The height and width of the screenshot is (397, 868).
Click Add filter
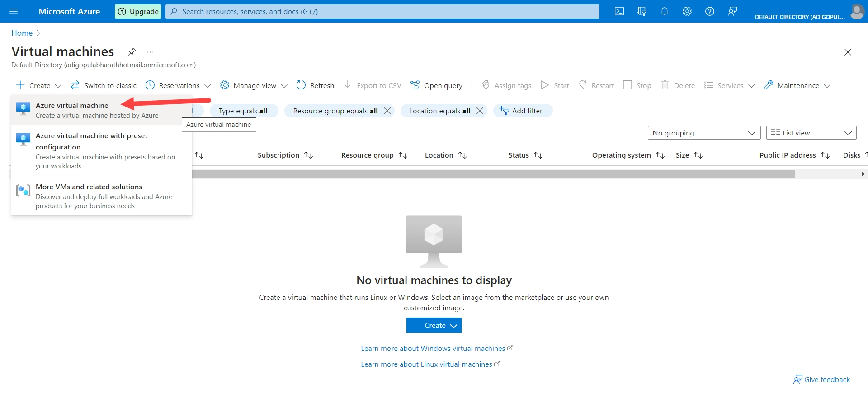click(x=523, y=111)
